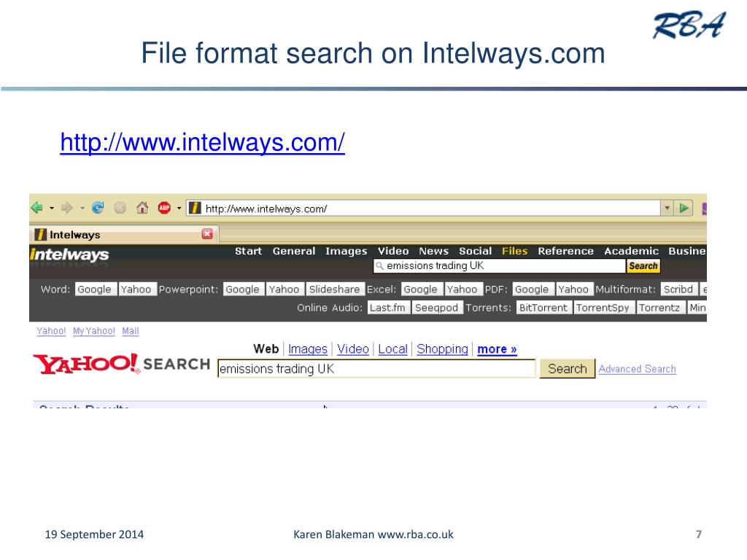
Task: Open the General category on Intelways
Action: pyautogui.click(x=294, y=251)
